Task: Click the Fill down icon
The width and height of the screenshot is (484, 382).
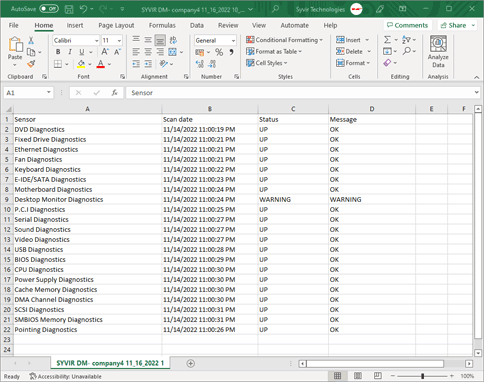Action: pos(387,51)
